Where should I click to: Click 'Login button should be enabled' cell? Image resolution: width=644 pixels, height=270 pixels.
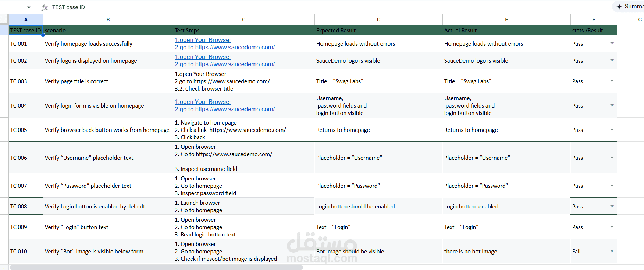(378, 206)
